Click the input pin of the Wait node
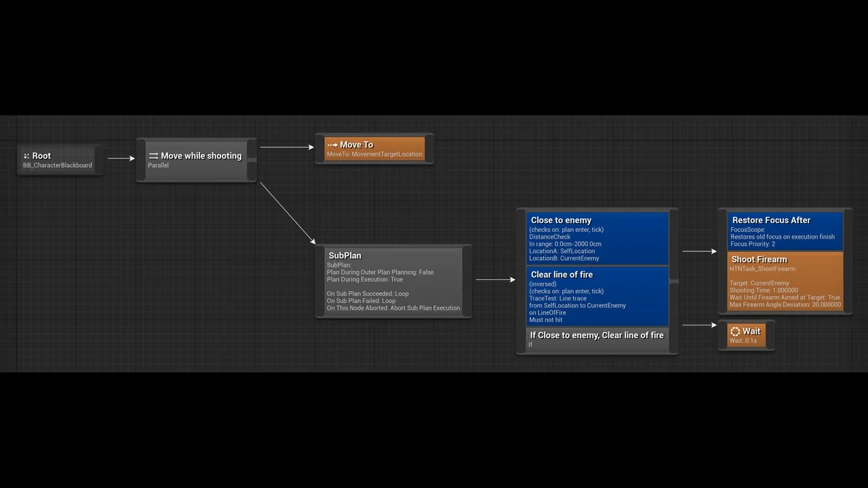The image size is (868, 488). [x=722, y=335]
